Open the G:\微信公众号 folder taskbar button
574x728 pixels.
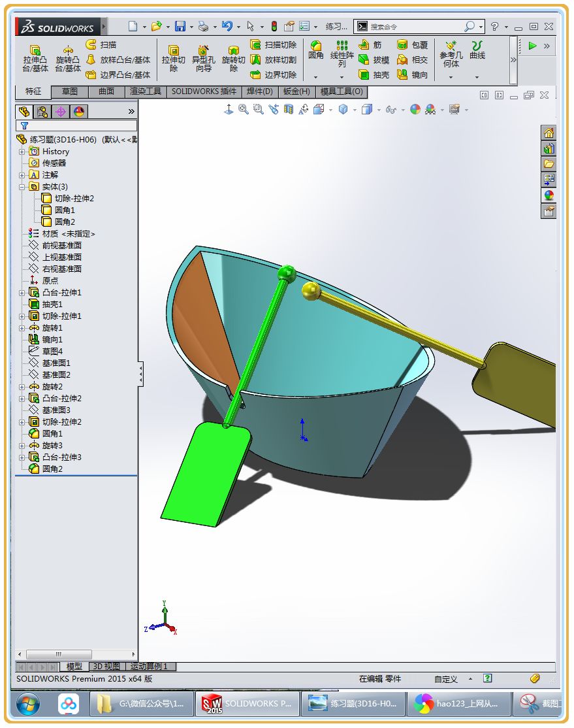[140, 704]
